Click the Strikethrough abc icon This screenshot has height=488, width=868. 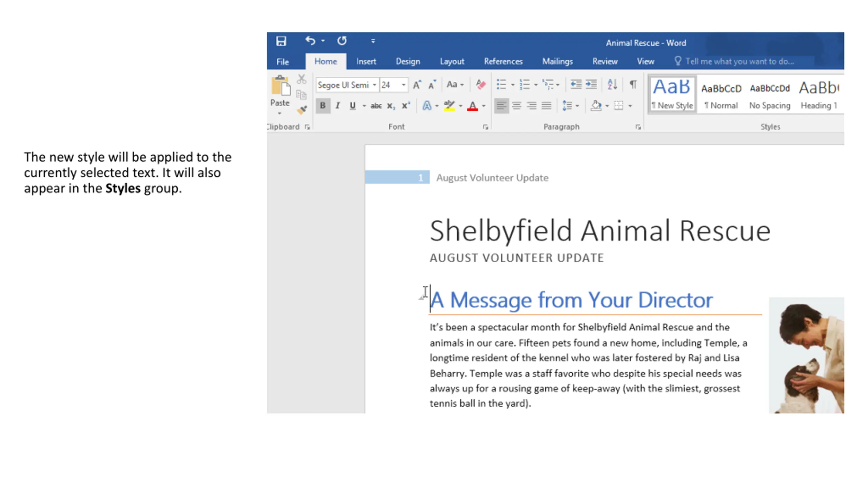coord(376,106)
